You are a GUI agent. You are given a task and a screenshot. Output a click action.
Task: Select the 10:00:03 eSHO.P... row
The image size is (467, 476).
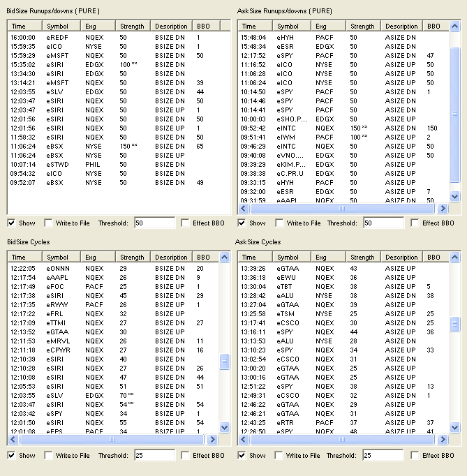tap(343, 119)
